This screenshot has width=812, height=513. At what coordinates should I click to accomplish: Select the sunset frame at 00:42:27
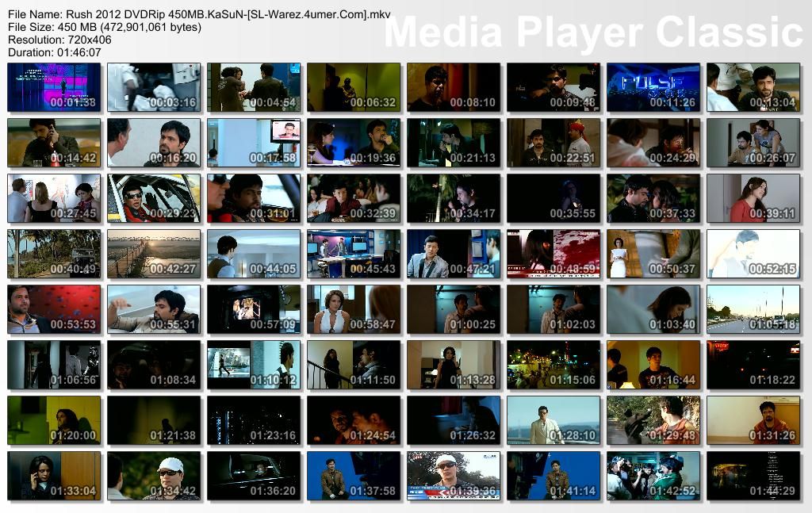point(154,254)
